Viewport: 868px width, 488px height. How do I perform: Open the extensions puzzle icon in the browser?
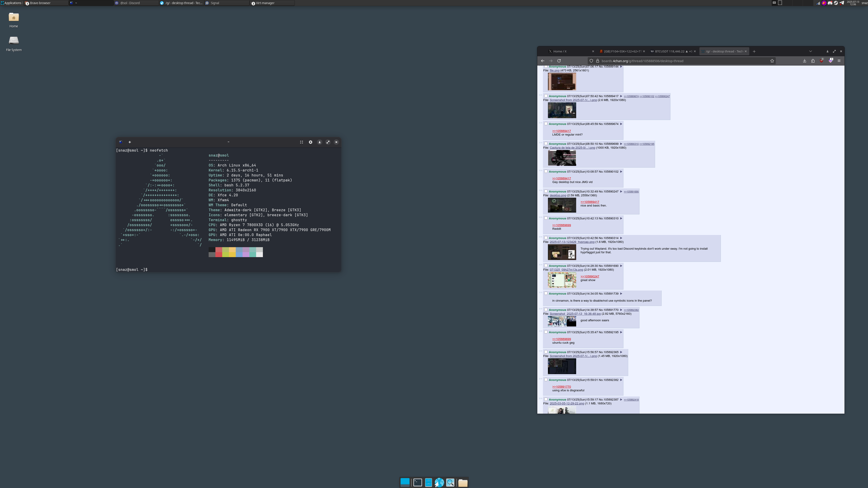point(813,61)
